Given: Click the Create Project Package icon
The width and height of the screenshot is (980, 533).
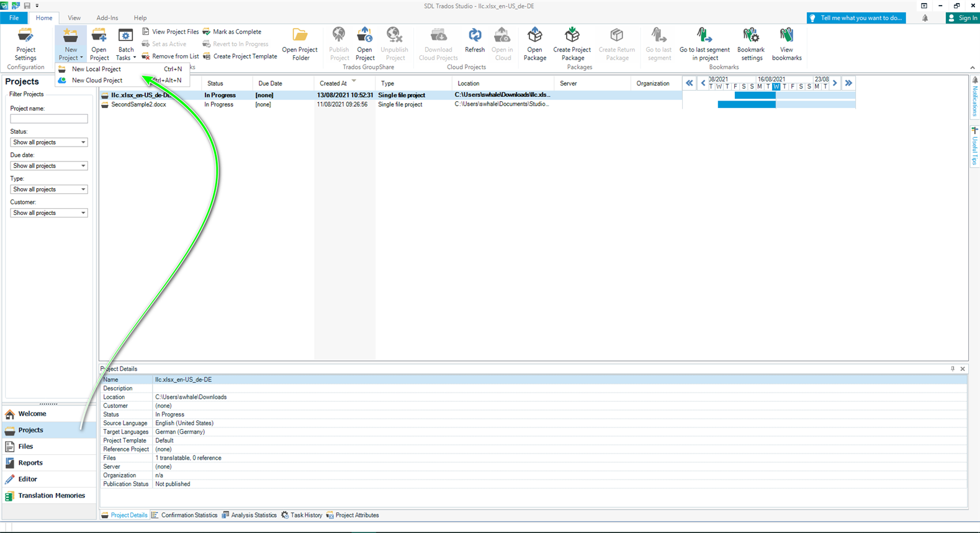Looking at the screenshot, I should (572, 43).
